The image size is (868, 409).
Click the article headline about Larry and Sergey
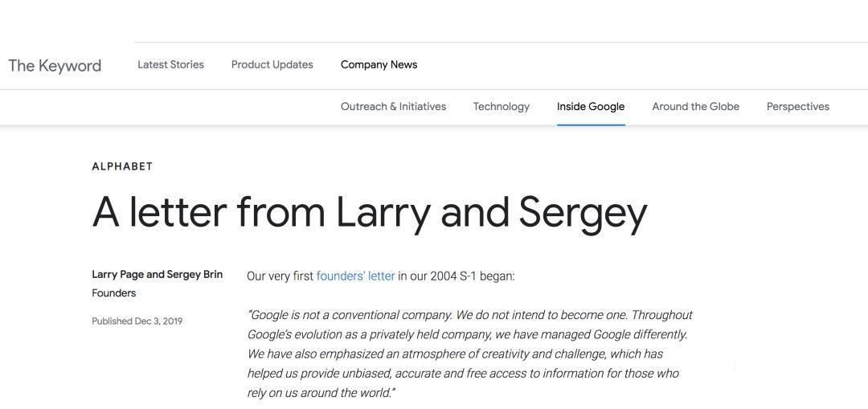click(370, 212)
